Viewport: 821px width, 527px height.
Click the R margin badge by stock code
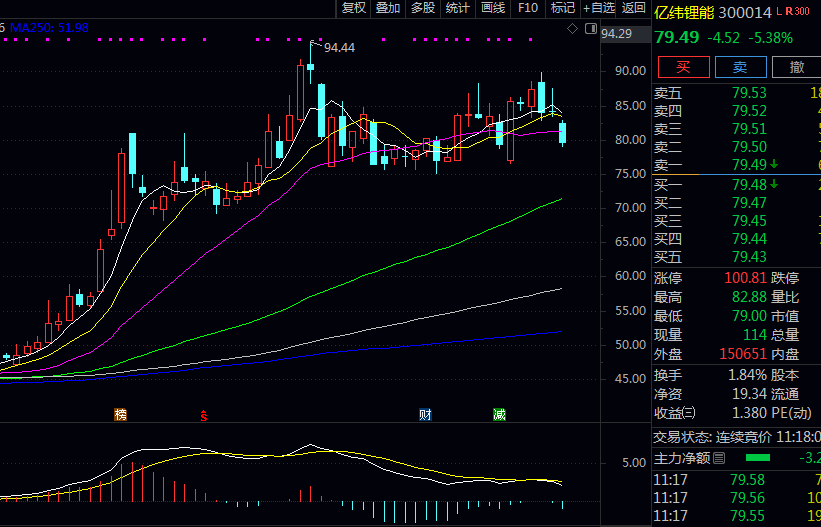(789, 12)
